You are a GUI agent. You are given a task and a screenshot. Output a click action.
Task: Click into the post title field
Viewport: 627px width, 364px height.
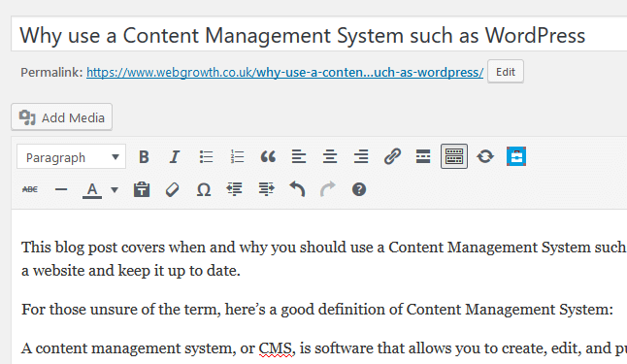pos(319,34)
